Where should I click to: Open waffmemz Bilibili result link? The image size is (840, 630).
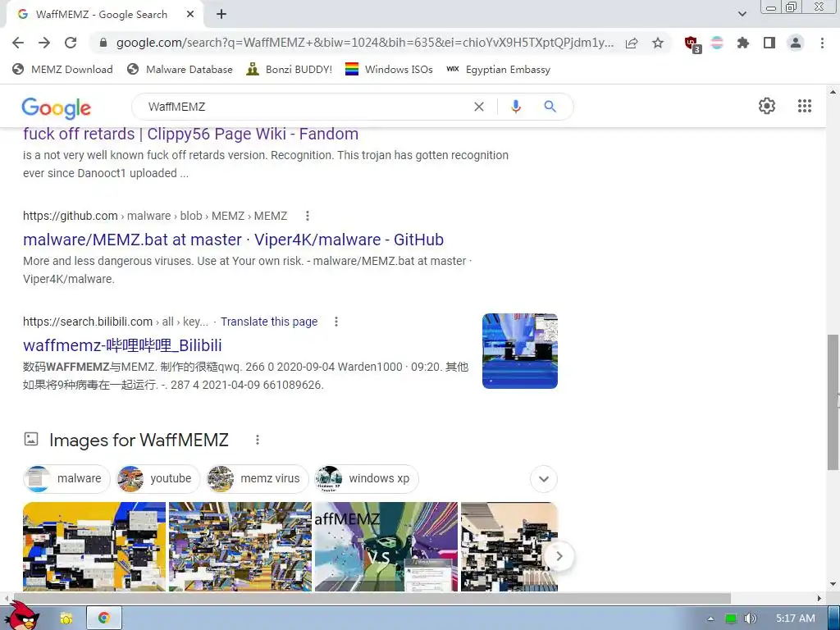click(122, 345)
